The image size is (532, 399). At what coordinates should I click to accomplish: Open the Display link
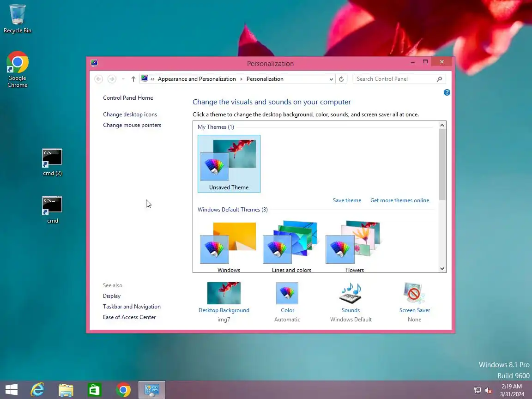point(112,296)
